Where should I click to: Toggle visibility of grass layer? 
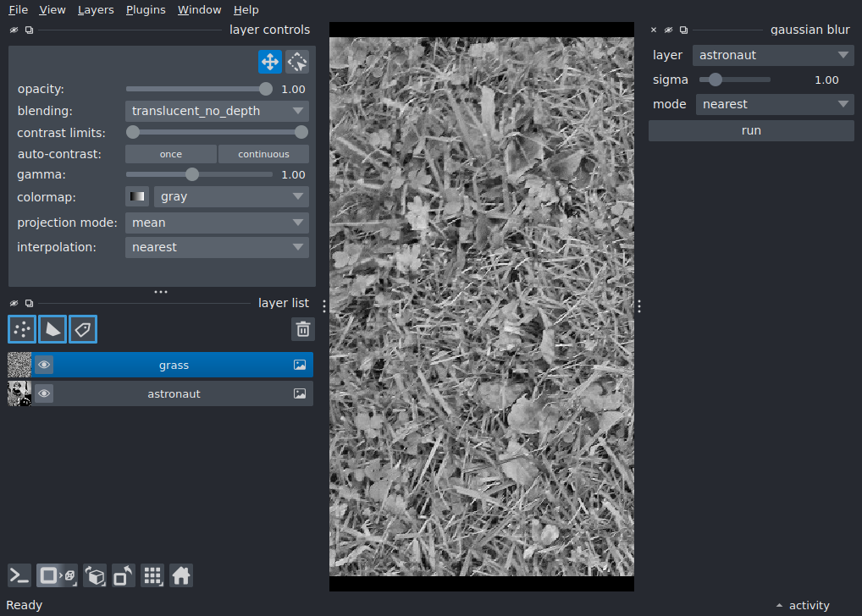[x=44, y=365]
